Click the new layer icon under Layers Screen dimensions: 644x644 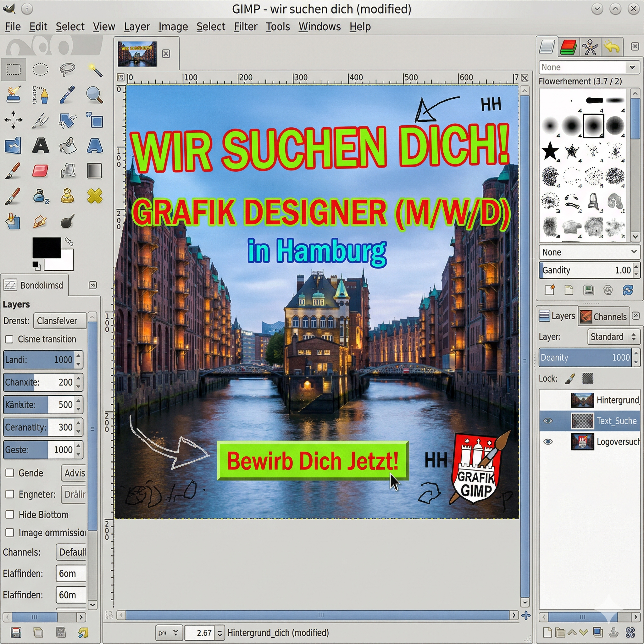tap(547, 632)
